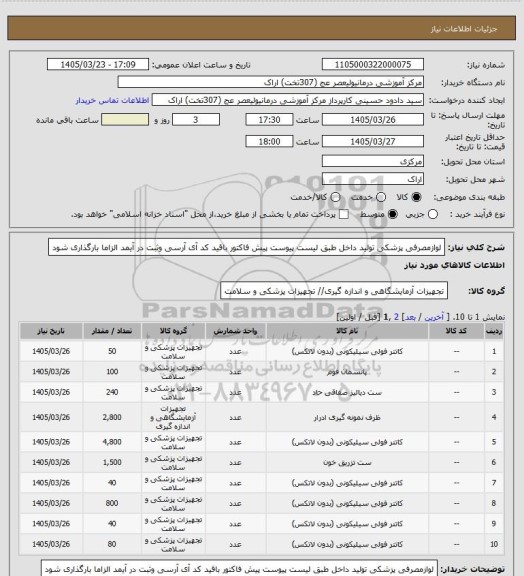The image size is (524, 576).
Task: Click the گروه کالا column header
Action: 173,331
